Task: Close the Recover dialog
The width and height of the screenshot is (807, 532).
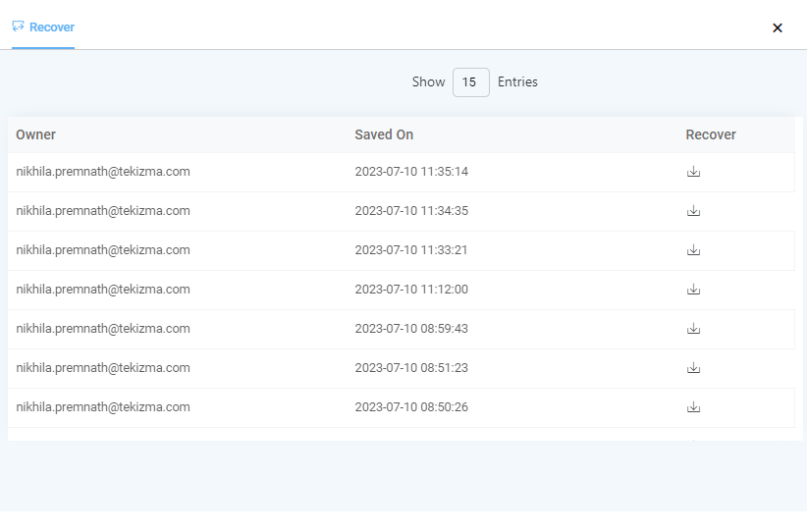Action: click(x=778, y=27)
